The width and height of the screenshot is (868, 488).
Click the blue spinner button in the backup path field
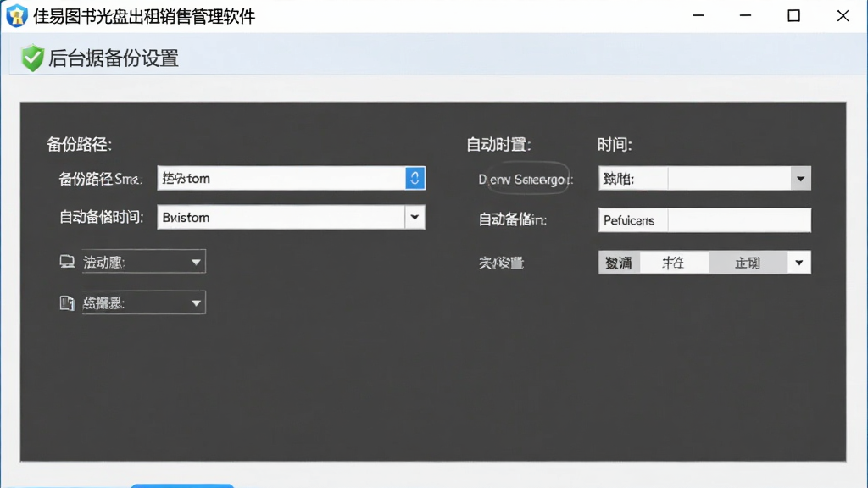pyautogui.click(x=415, y=178)
